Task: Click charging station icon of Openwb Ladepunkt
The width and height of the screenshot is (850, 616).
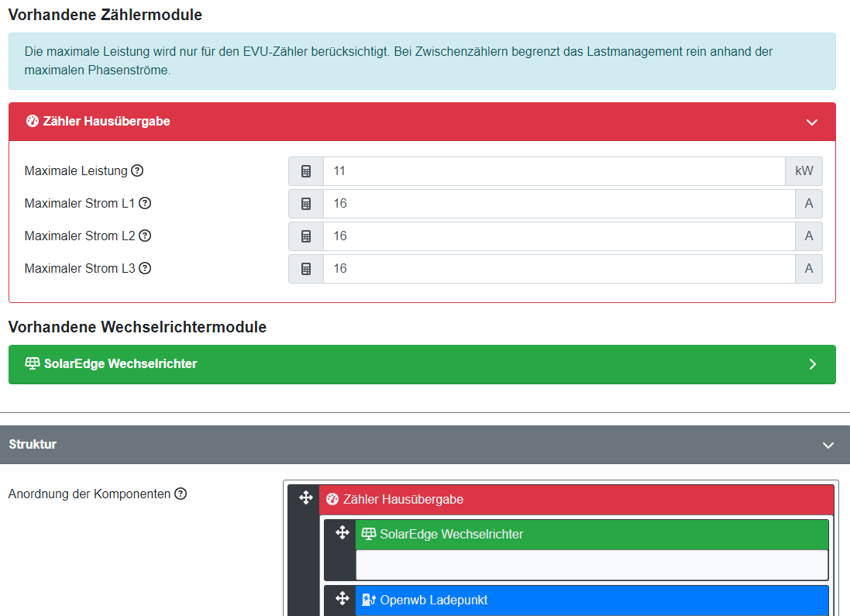Action: click(x=369, y=600)
